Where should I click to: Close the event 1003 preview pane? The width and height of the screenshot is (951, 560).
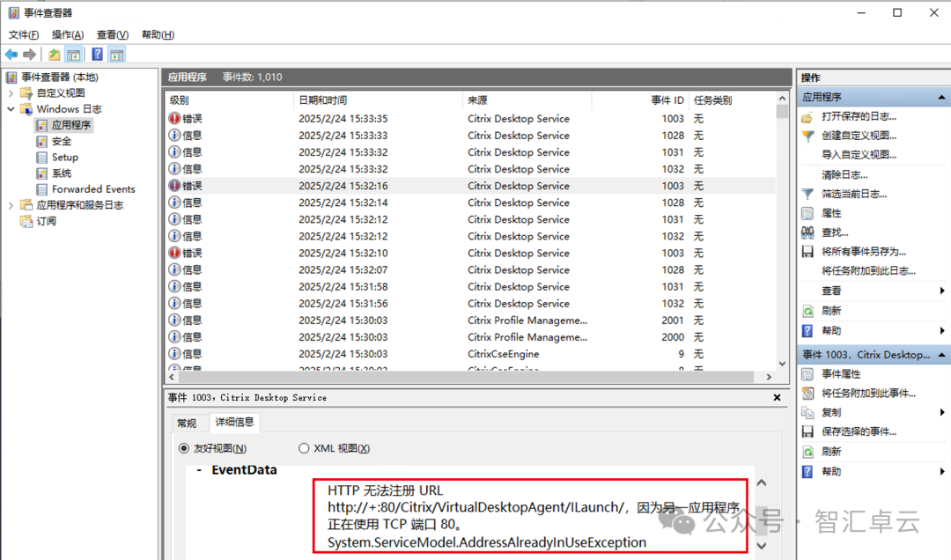pos(777,397)
